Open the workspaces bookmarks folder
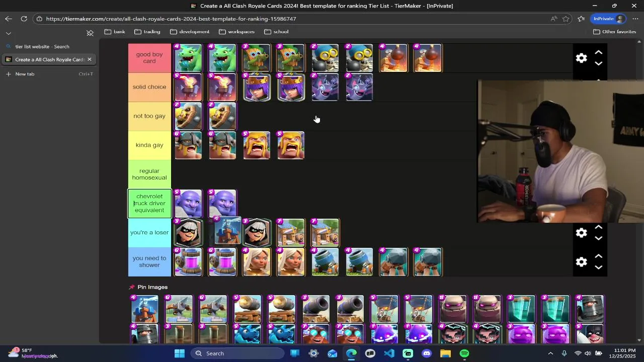The image size is (644, 362). tap(236, 32)
